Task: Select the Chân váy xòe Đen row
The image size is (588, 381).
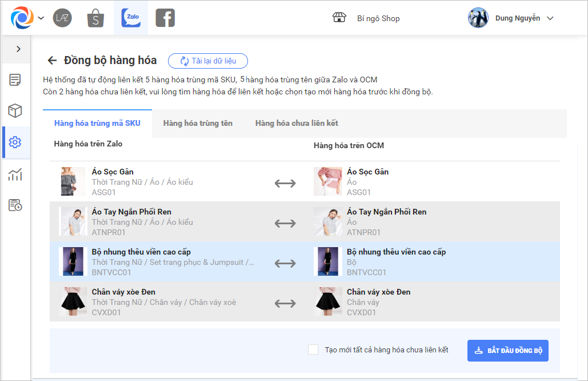Action: [x=305, y=301]
